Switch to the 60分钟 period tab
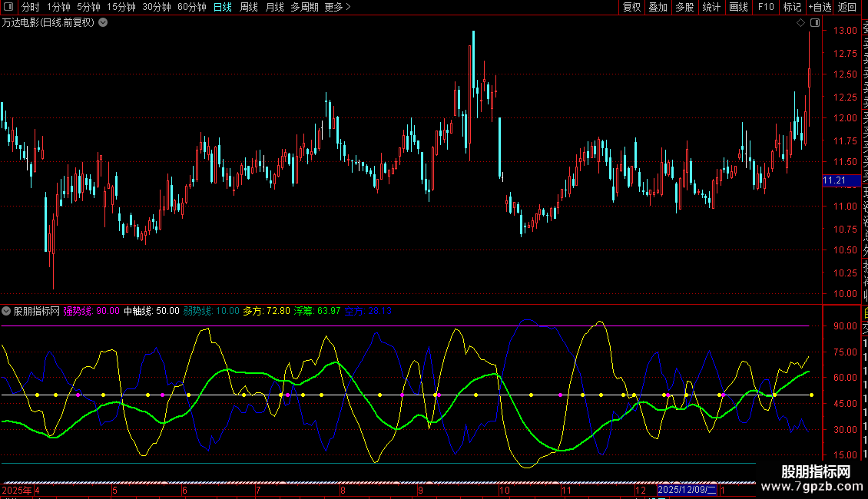 click(x=192, y=7)
